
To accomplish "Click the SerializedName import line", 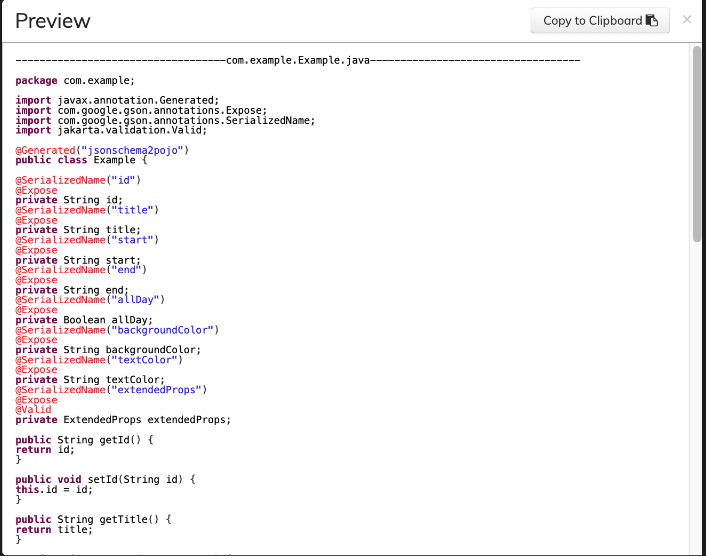I will tap(165, 120).
